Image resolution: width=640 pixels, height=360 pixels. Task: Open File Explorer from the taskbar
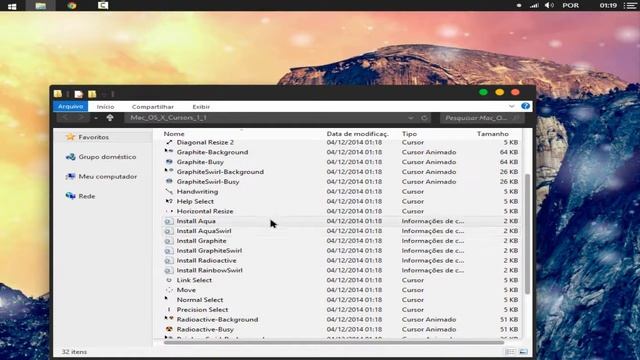40,5
